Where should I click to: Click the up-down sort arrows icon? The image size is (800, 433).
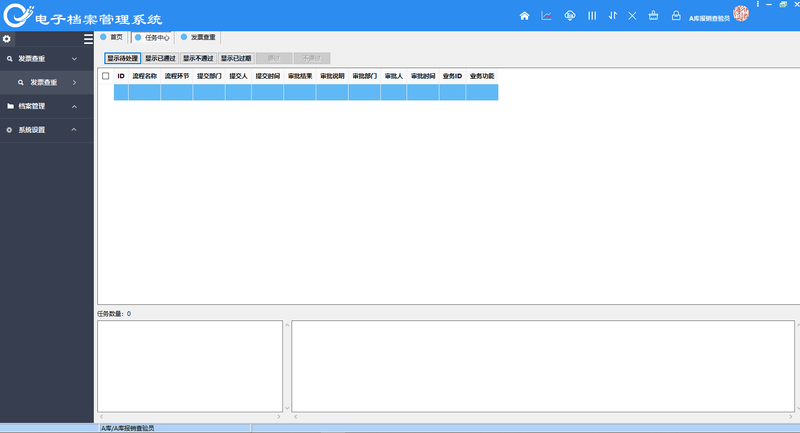613,16
